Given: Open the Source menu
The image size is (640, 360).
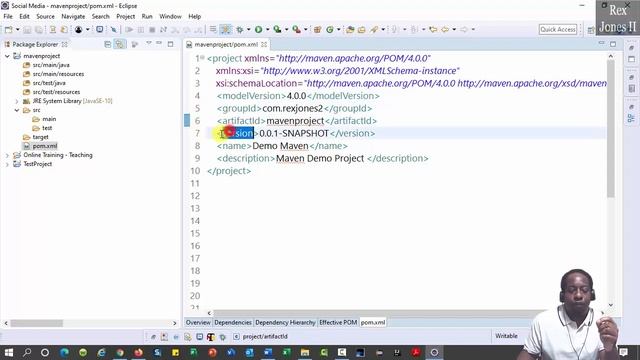Looking at the screenshot, I should [45, 16].
